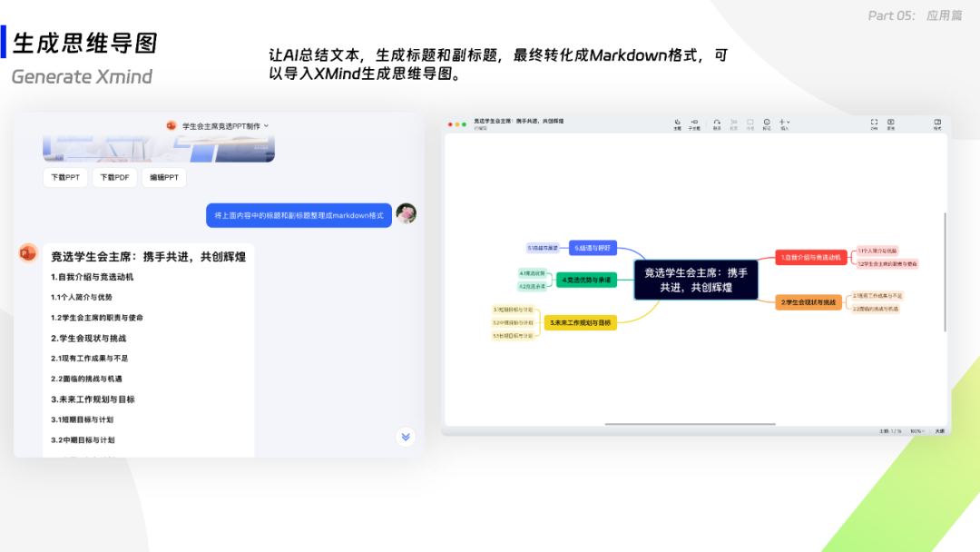The image size is (980, 552).
Task: Click chat line 1.1个人简介与优势
Action: tap(82, 298)
